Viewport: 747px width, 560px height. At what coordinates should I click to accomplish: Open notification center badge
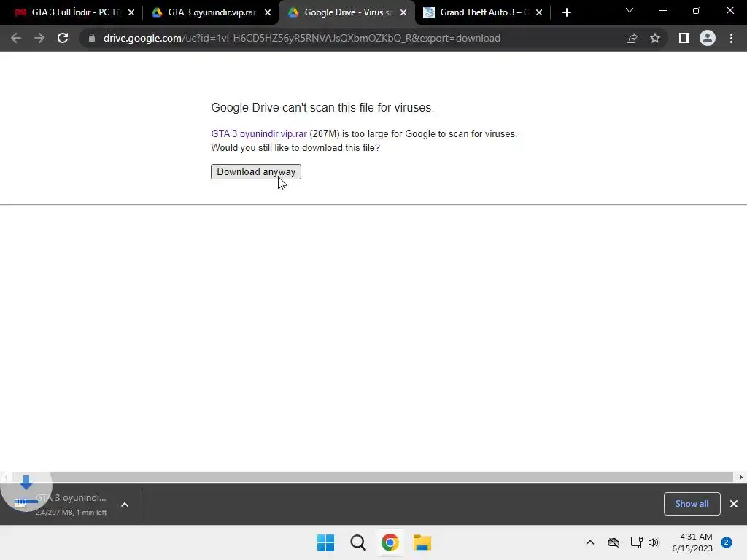coord(727,542)
